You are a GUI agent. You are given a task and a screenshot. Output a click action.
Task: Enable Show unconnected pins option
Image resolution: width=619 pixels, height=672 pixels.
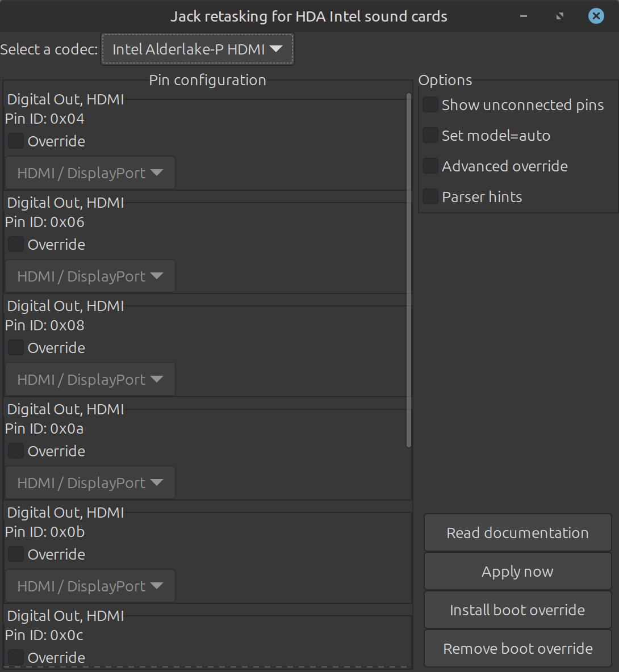(x=431, y=105)
